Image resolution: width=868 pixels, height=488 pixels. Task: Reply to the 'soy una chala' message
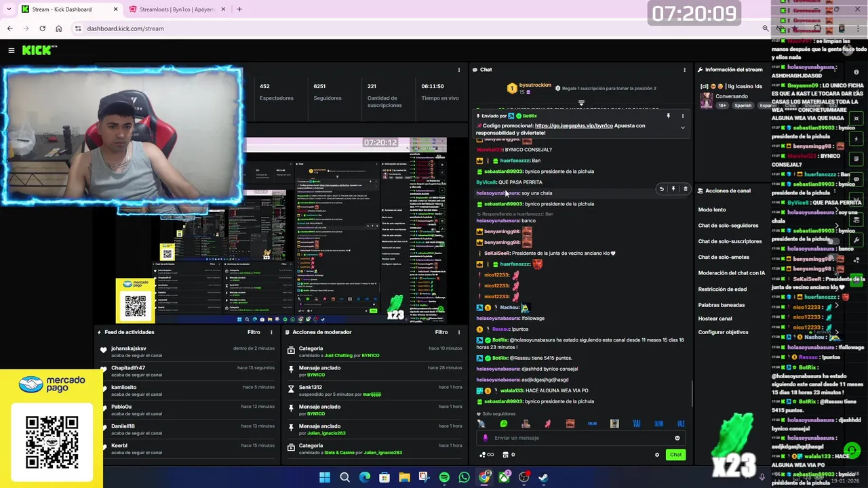click(661, 189)
